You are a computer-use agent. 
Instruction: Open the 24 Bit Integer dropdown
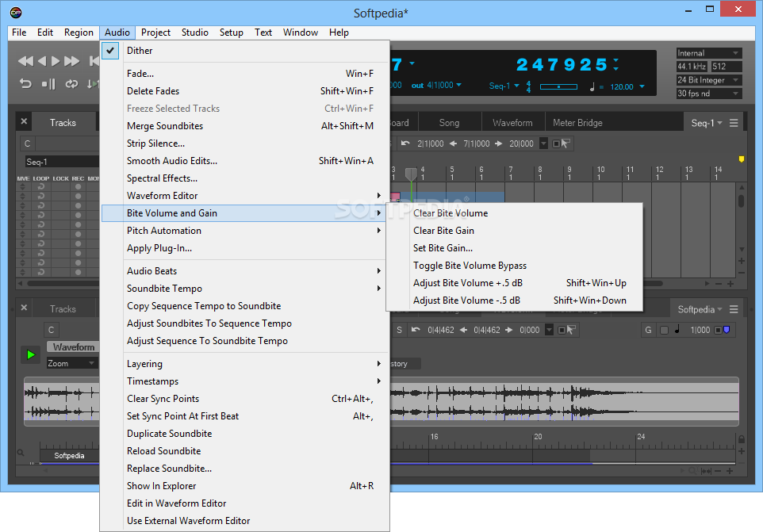click(709, 80)
